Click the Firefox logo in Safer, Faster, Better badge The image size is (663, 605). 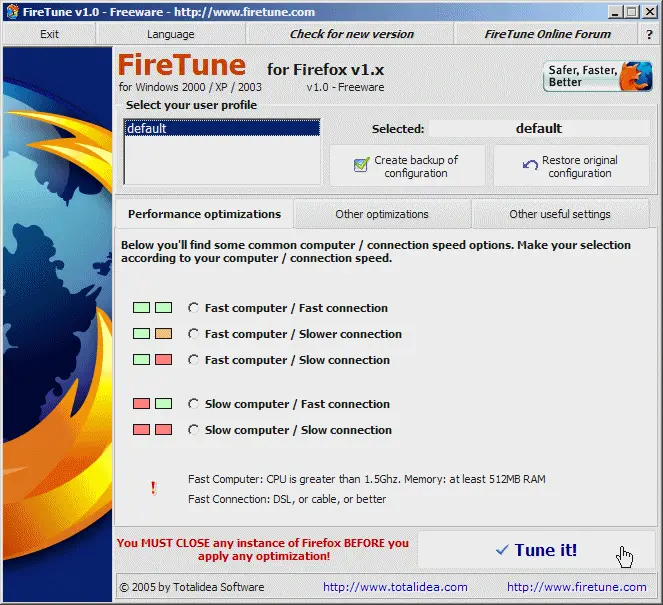[x=634, y=77]
